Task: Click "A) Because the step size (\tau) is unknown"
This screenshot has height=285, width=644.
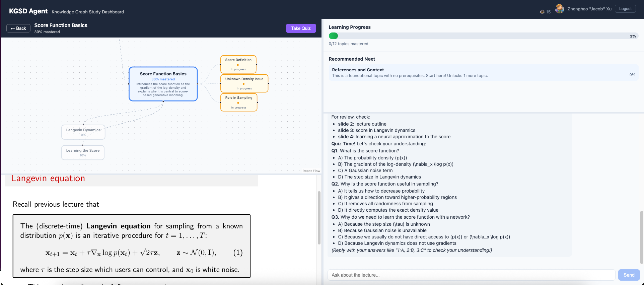Action: point(384,224)
